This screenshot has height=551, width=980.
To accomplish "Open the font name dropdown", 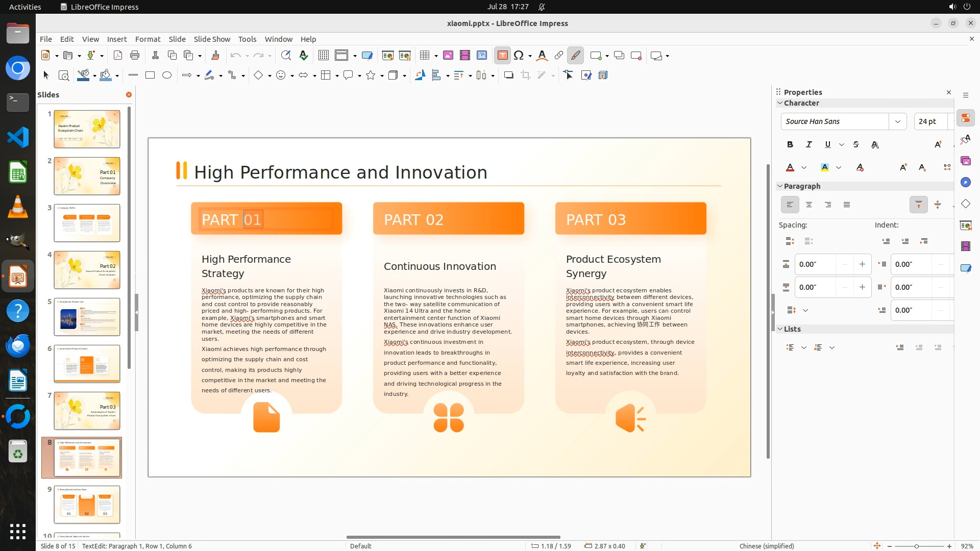I will coord(897,121).
